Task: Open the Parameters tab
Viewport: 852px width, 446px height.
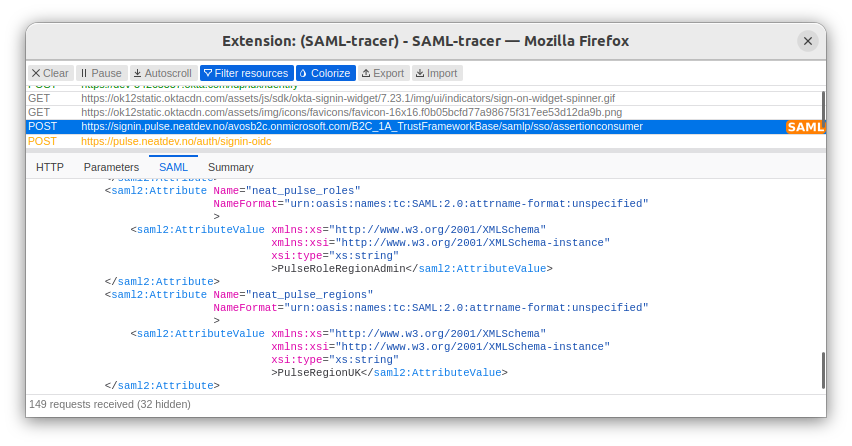Action: [x=111, y=167]
